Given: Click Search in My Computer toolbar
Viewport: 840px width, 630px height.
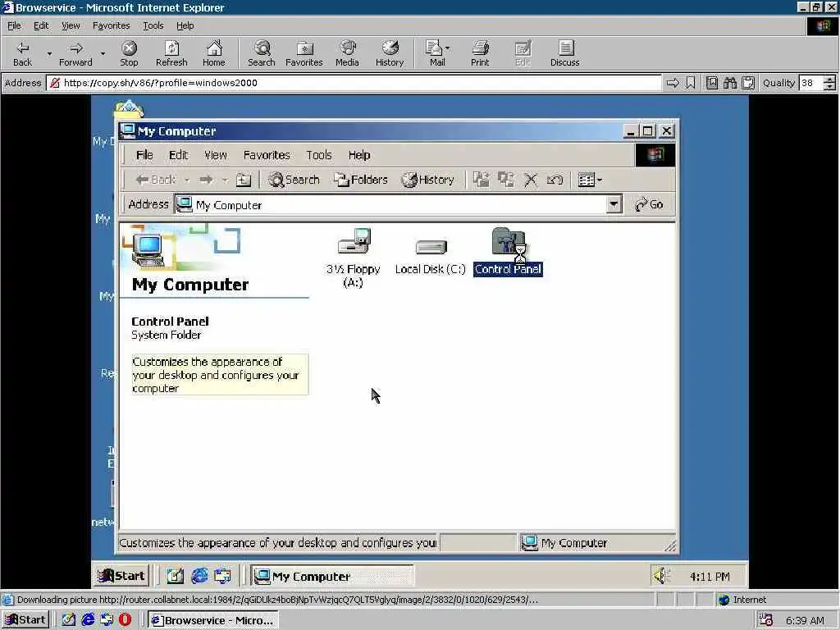Looking at the screenshot, I should [x=294, y=180].
